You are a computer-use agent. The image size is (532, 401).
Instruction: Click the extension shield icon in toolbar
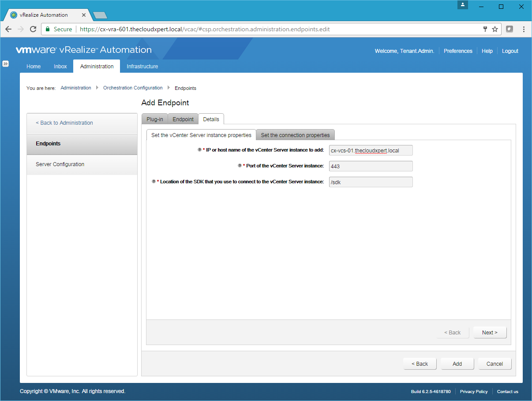(510, 29)
